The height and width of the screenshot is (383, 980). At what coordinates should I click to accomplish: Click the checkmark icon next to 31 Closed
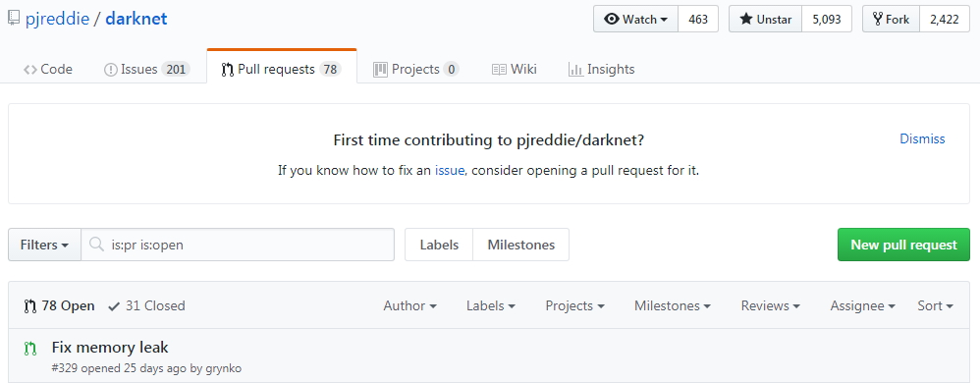point(114,306)
